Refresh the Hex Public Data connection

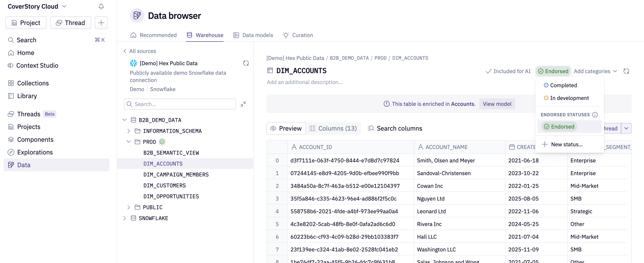click(x=246, y=63)
